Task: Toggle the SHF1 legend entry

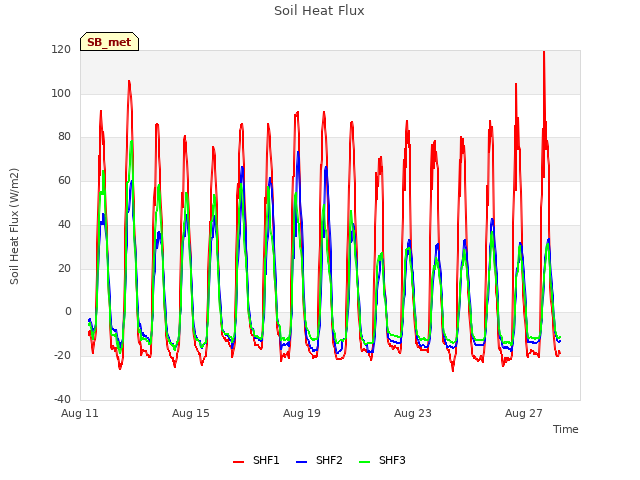Action: tap(256, 460)
